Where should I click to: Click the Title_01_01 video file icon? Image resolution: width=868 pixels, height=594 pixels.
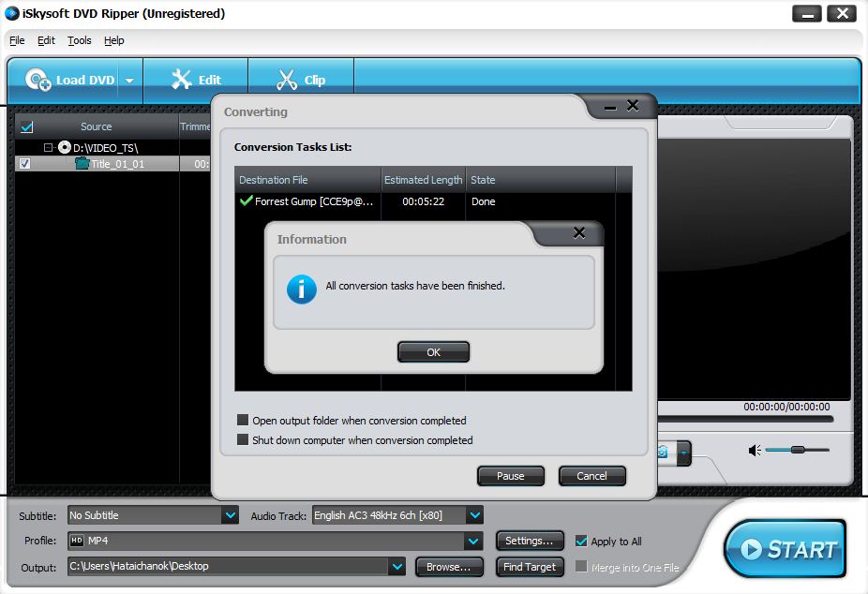tap(82, 163)
